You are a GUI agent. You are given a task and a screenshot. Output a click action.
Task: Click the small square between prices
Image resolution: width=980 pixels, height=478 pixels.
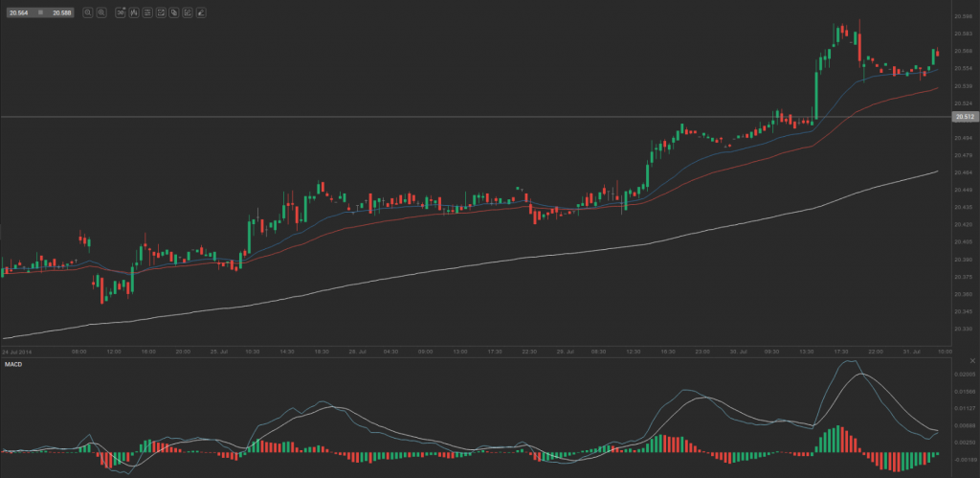(40, 13)
